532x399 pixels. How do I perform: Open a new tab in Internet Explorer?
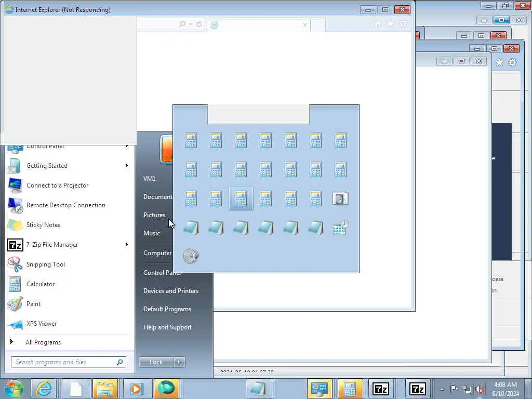318,25
